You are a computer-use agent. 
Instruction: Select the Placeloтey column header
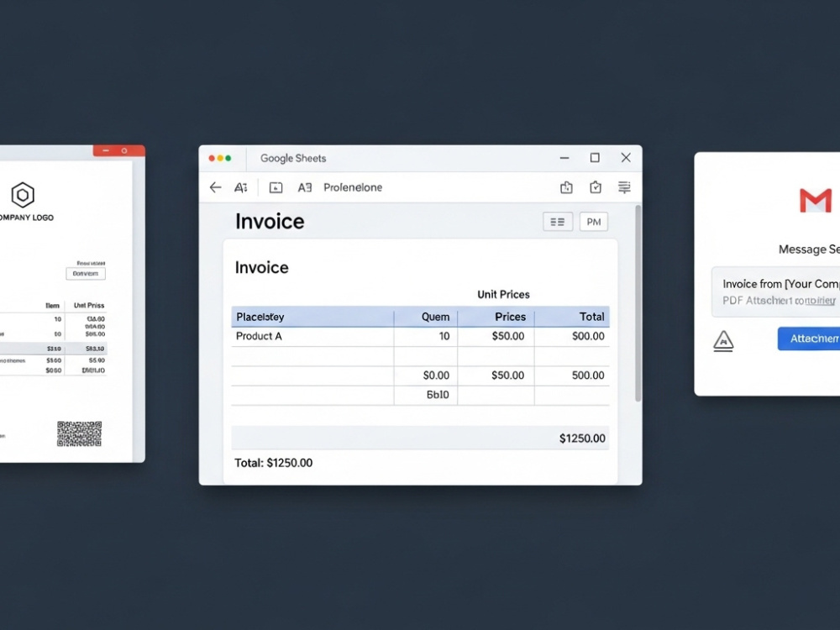click(x=312, y=318)
